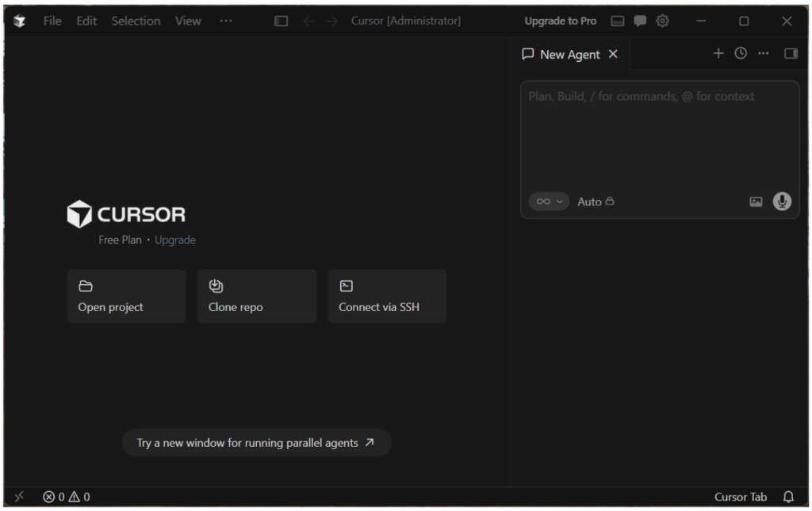This screenshot has height=511, width=812.
Task: Open chat history clock icon
Action: (x=741, y=53)
